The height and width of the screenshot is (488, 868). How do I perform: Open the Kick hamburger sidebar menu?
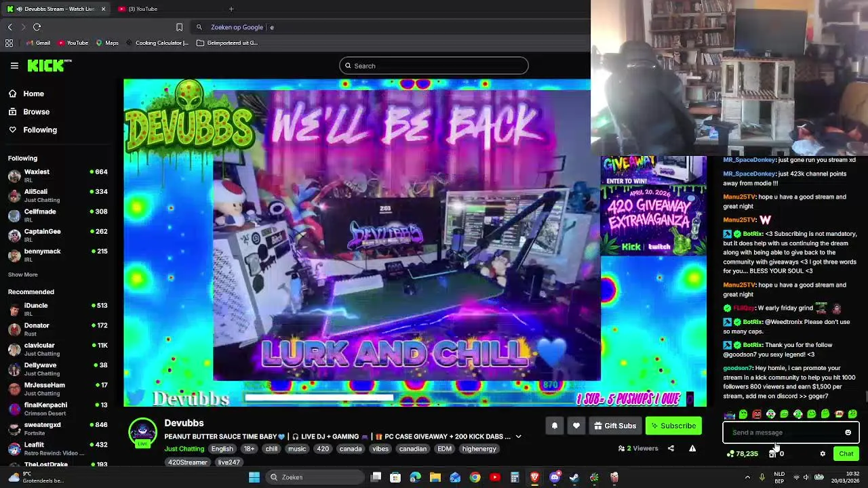point(14,66)
